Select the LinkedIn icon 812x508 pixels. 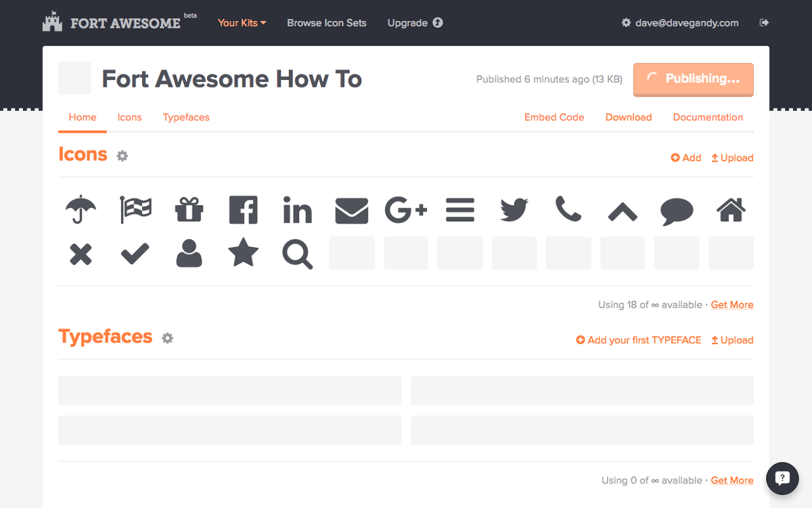(x=297, y=210)
